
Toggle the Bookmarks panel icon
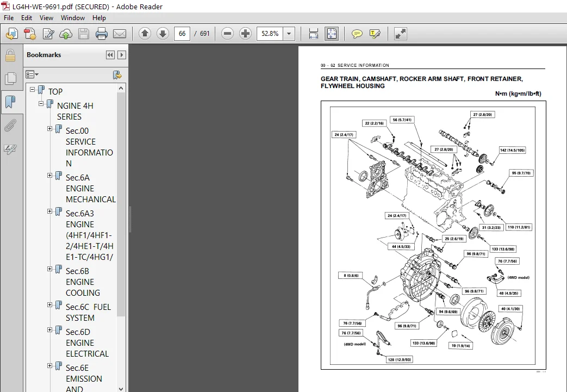[x=10, y=102]
